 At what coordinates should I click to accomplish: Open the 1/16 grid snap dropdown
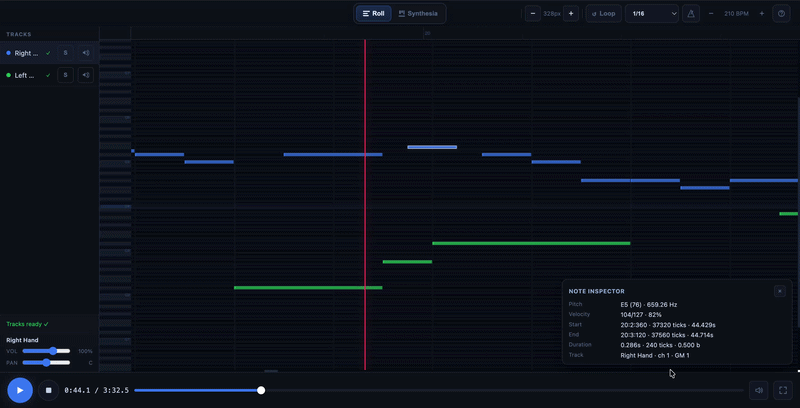[x=652, y=14]
